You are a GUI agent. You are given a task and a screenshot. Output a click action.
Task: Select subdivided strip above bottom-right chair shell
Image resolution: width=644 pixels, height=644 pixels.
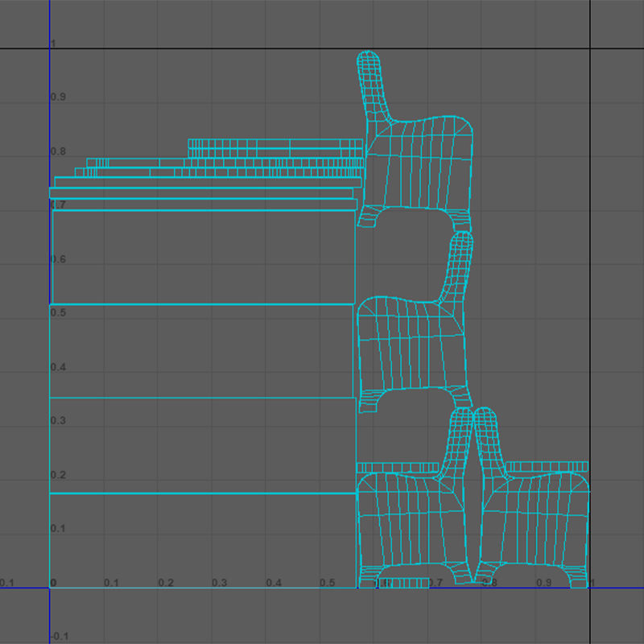click(x=547, y=466)
